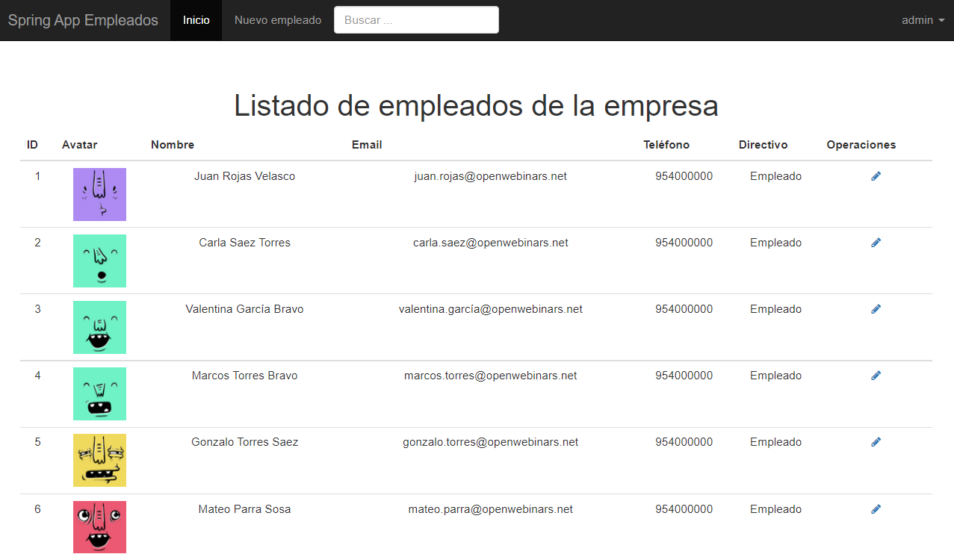Click Juan Rojas Velasco's purple avatar
This screenshot has width=954, height=560.
(x=99, y=194)
